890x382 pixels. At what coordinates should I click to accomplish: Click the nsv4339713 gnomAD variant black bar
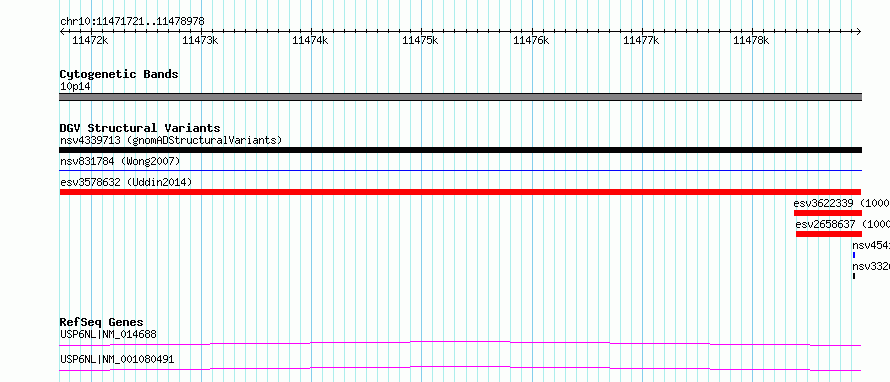pyautogui.click(x=460, y=150)
